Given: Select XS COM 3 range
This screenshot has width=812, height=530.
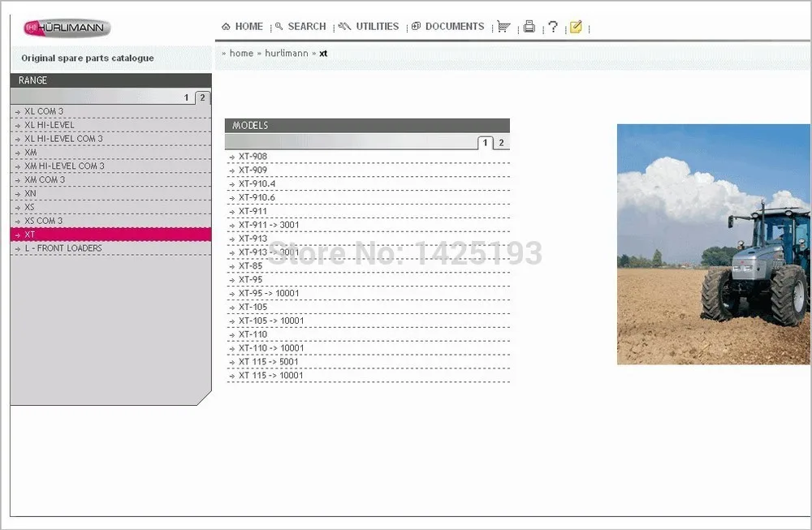Looking at the screenshot, I should (x=110, y=221).
